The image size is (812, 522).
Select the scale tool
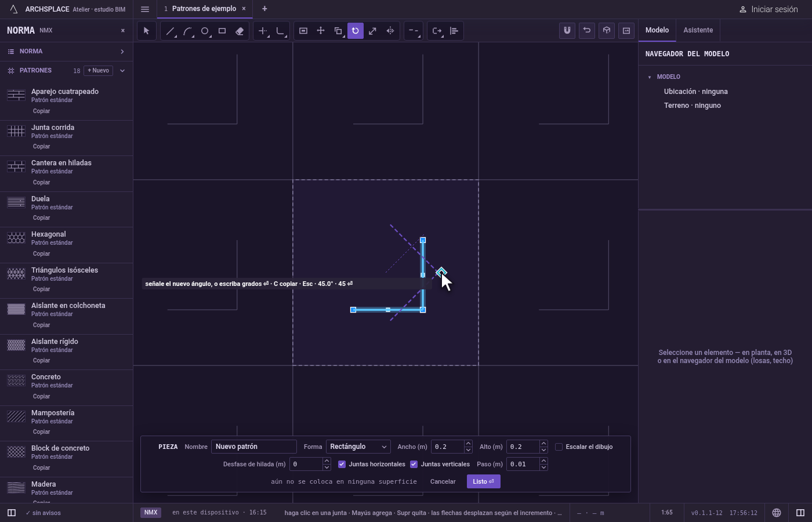373,31
